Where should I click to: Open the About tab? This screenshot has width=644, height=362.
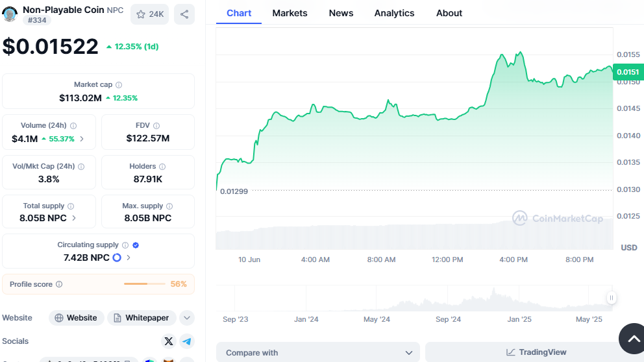point(449,13)
